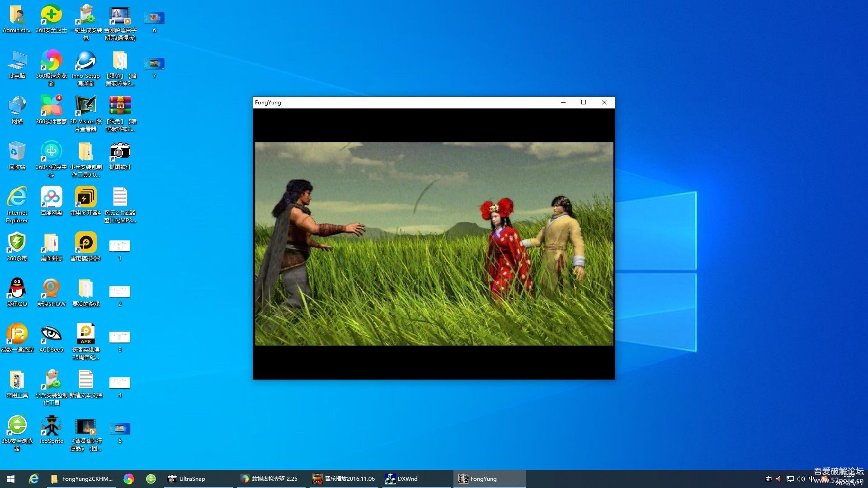Launch 腾讯QQ from the desktop
The width and height of the screenshot is (868, 488).
(x=17, y=293)
